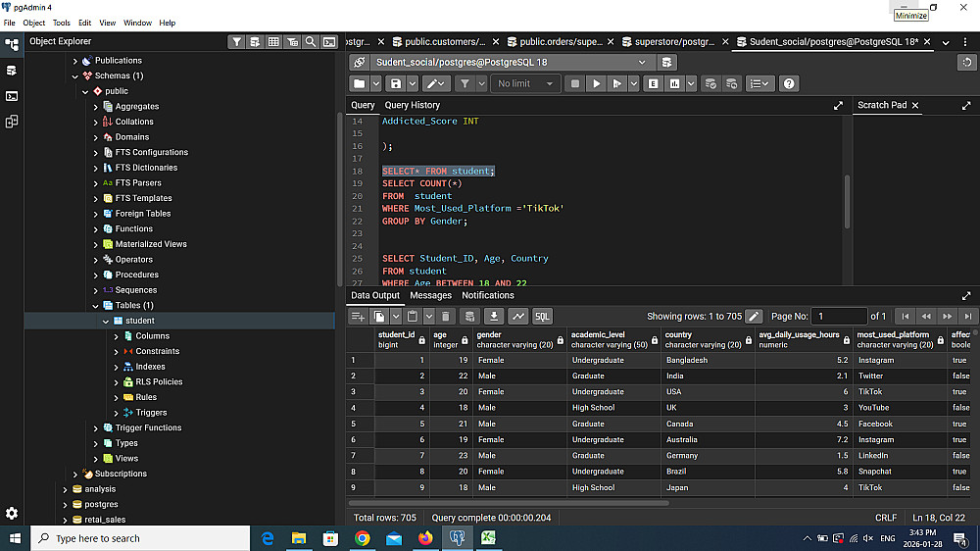Open the Sudent_social connection dropdown
The height and width of the screenshot is (551, 980).
pos(510,62)
